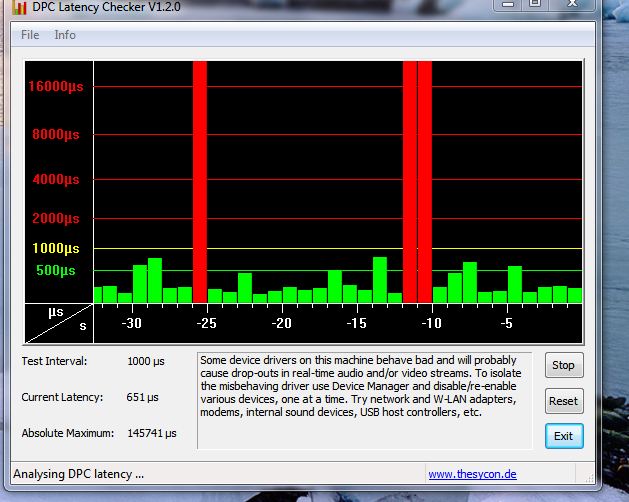629x502 pixels.
Task: Click the Exit button
Action: click(564, 436)
